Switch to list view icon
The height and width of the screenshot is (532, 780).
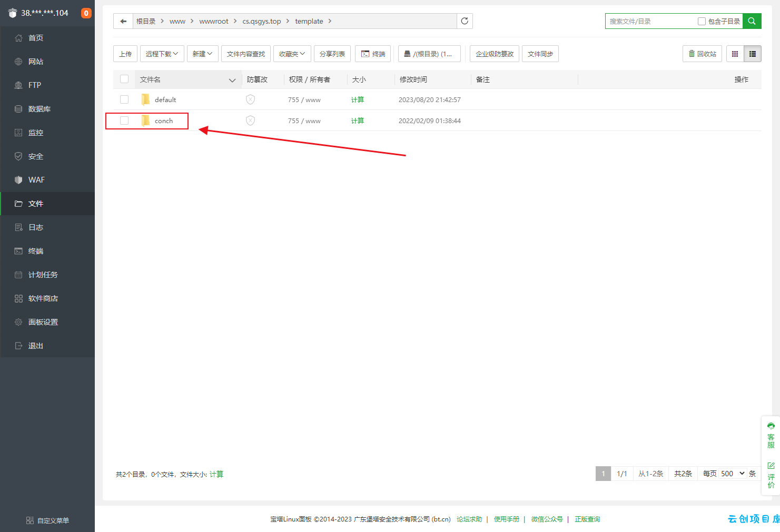(x=753, y=54)
